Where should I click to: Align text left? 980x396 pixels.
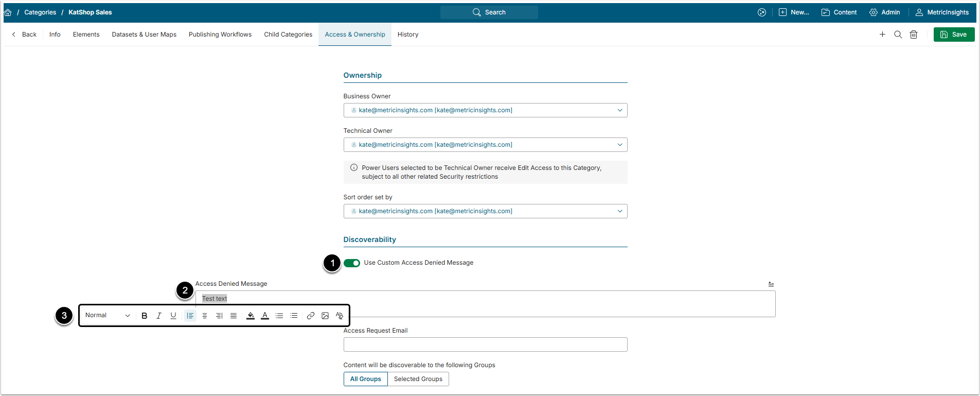[190, 316]
